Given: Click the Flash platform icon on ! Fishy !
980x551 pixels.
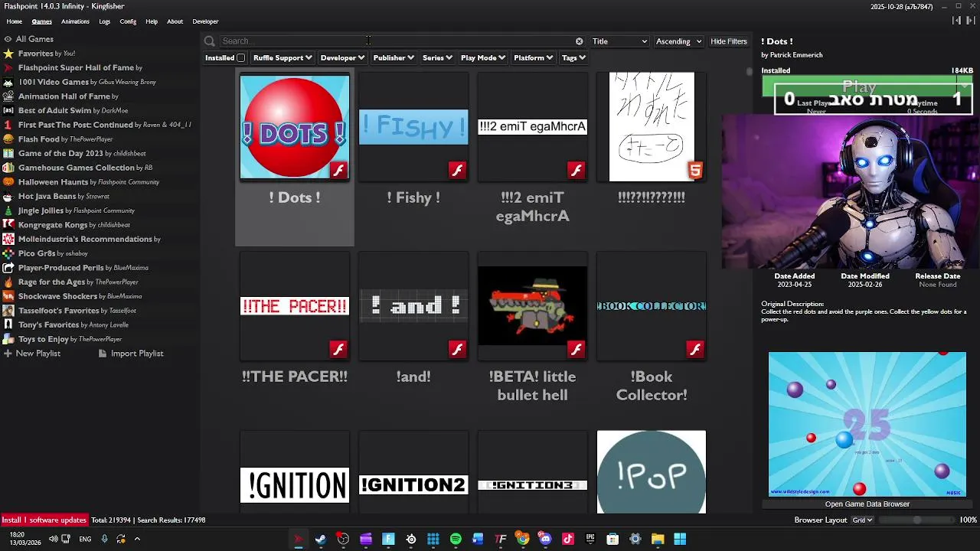Looking at the screenshot, I should [x=457, y=171].
